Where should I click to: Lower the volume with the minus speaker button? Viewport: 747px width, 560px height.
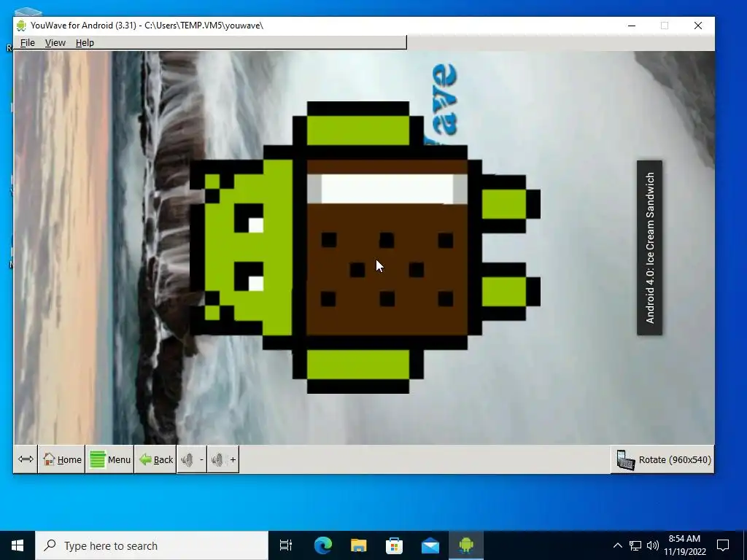[192, 459]
